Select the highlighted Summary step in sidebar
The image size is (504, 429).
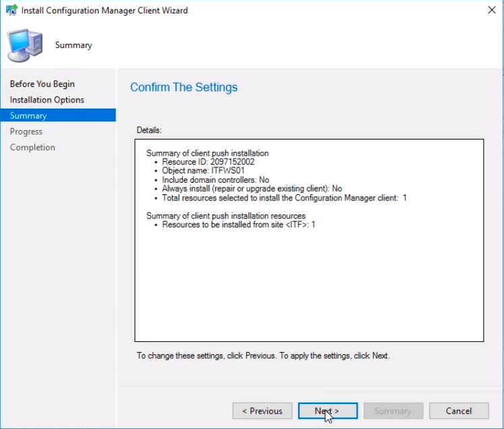(x=58, y=115)
